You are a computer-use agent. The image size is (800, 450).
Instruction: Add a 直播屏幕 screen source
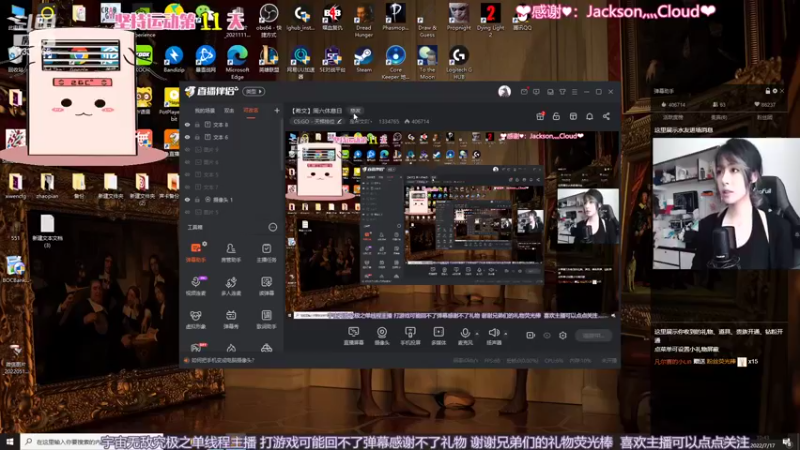(x=354, y=336)
